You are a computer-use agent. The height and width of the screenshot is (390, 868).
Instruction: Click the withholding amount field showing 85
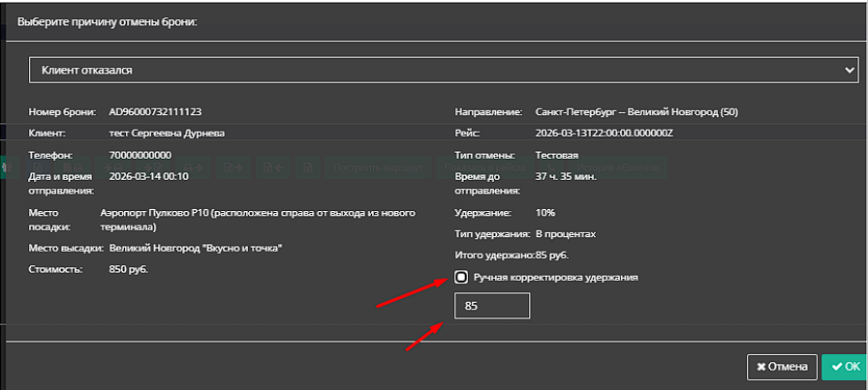pyautogui.click(x=492, y=306)
